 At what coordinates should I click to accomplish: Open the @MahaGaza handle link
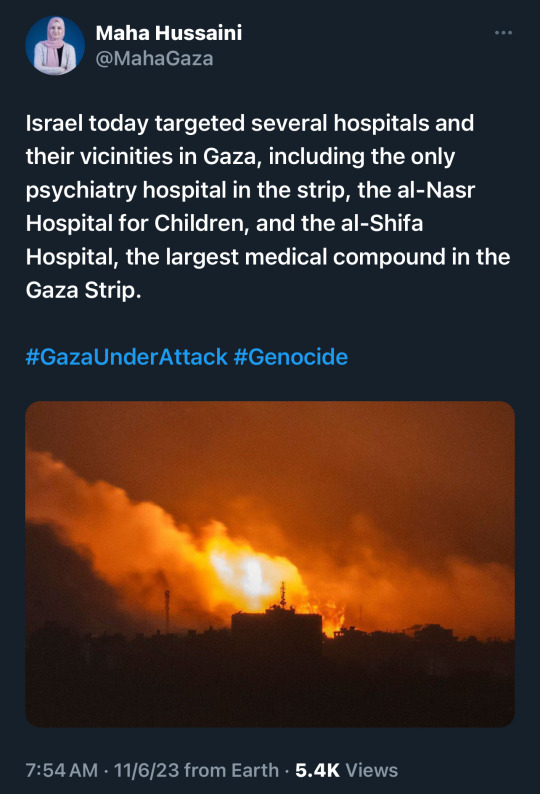point(155,59)
